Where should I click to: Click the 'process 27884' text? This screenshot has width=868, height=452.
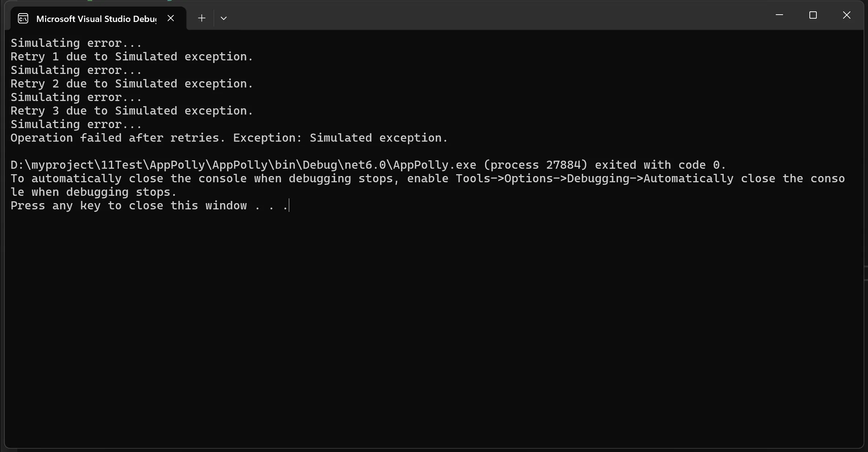tap(535, 165)
